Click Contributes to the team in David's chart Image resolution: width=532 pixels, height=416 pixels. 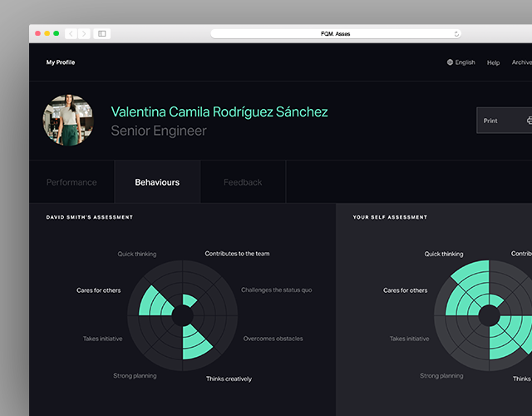pos(237,254)
